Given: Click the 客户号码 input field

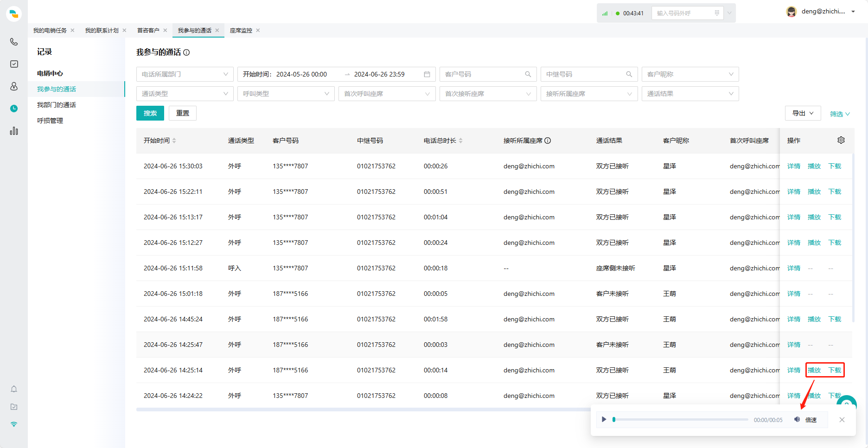Looking at the screenshot, I should pyautogui.click(x=488, y=74).
